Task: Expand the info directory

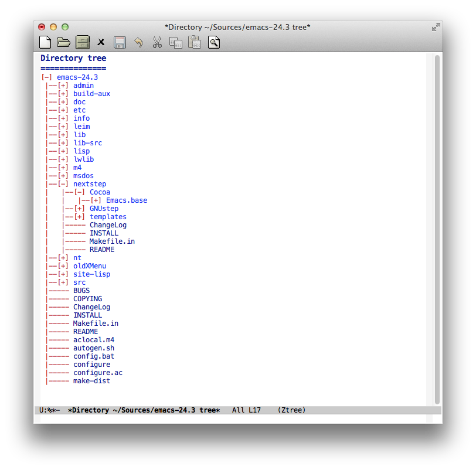Action: (63, 118)
